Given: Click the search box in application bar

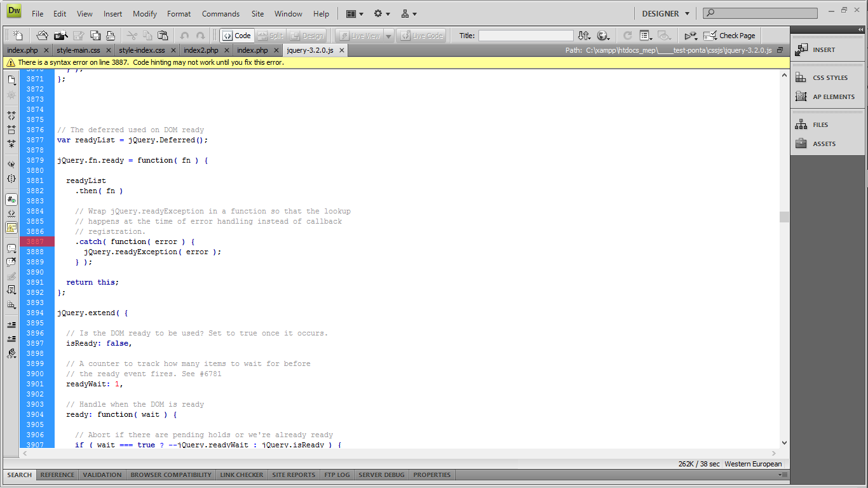Looking at the screenshot, I should tap(760, 13).
